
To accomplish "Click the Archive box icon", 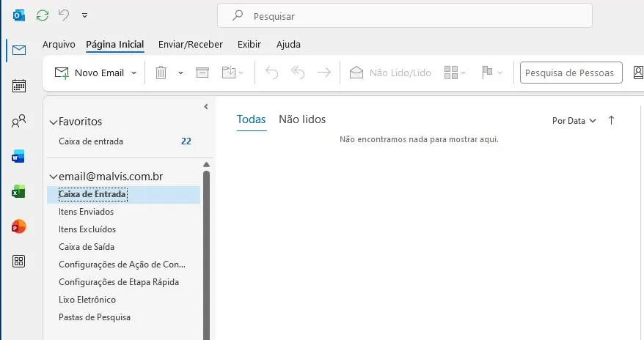I will tap(202, 73).
